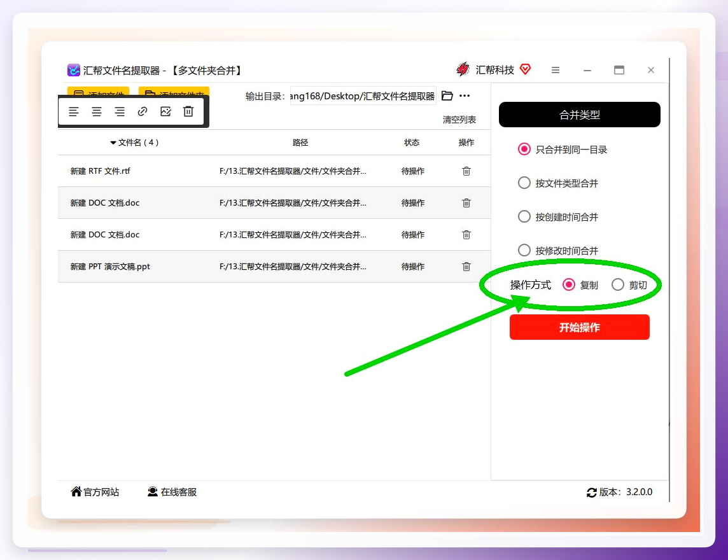Open the three-dots more options menu
Screen dimensions: 728x560
465,95
